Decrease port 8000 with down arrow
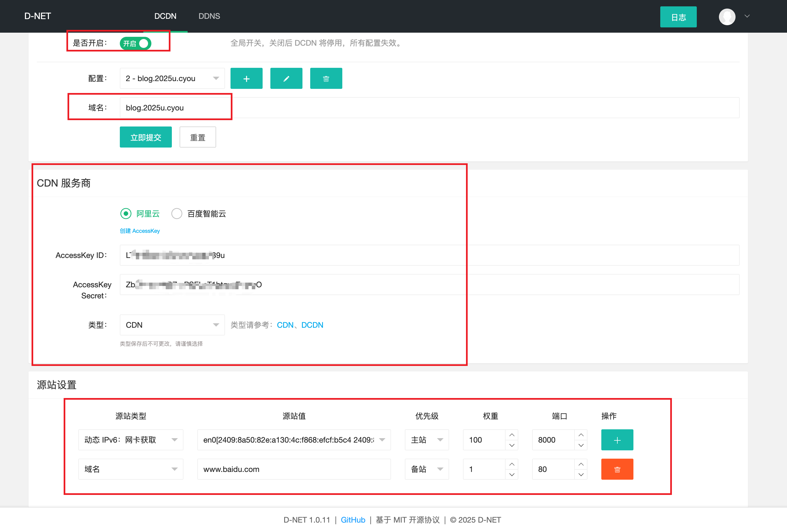The width and height of the screenshot is (787, 532). 581,445
